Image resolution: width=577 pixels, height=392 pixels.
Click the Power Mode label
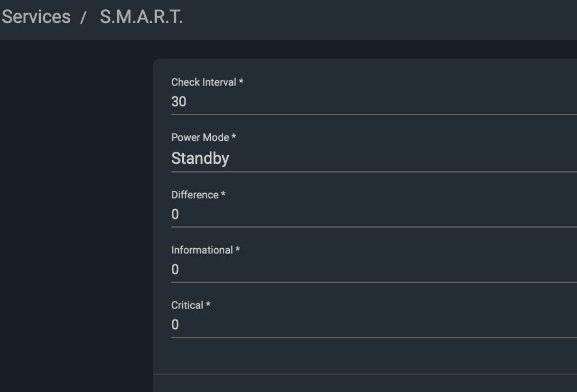tap(200, 137)
